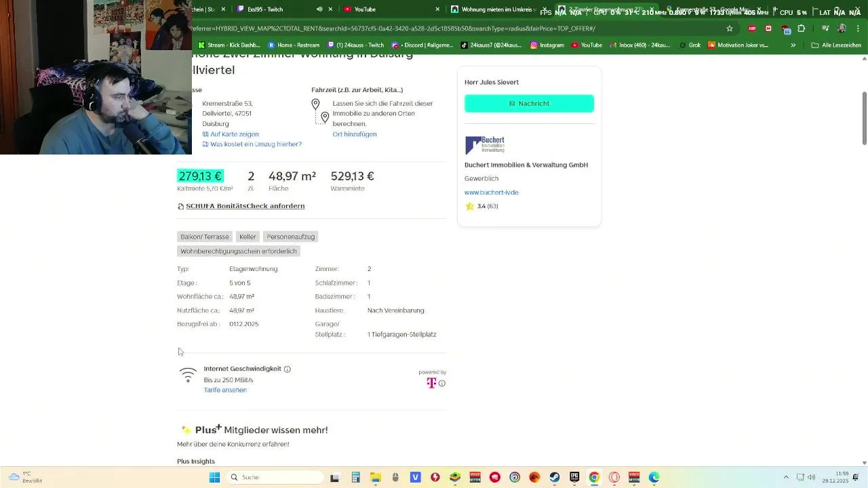868x488 pixels.
Task: Bookmark this page with the star icon
Action: pyautogui.click(x=730, y=28)
